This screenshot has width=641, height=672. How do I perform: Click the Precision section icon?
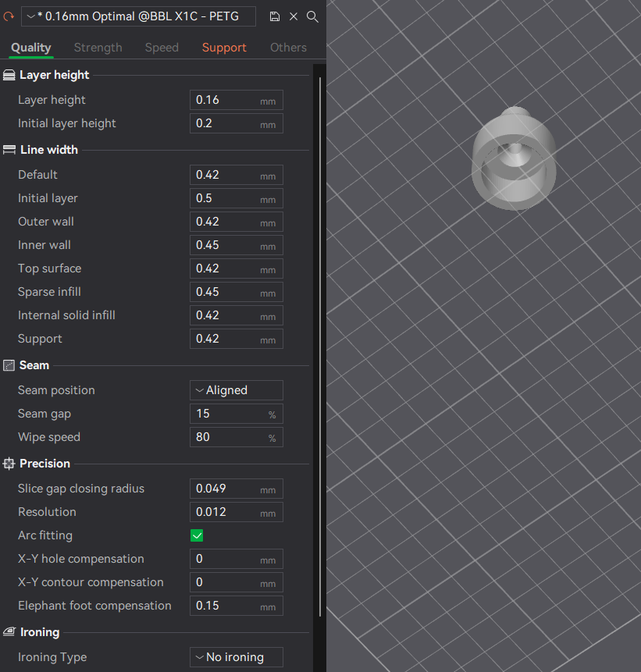point(9,464)
